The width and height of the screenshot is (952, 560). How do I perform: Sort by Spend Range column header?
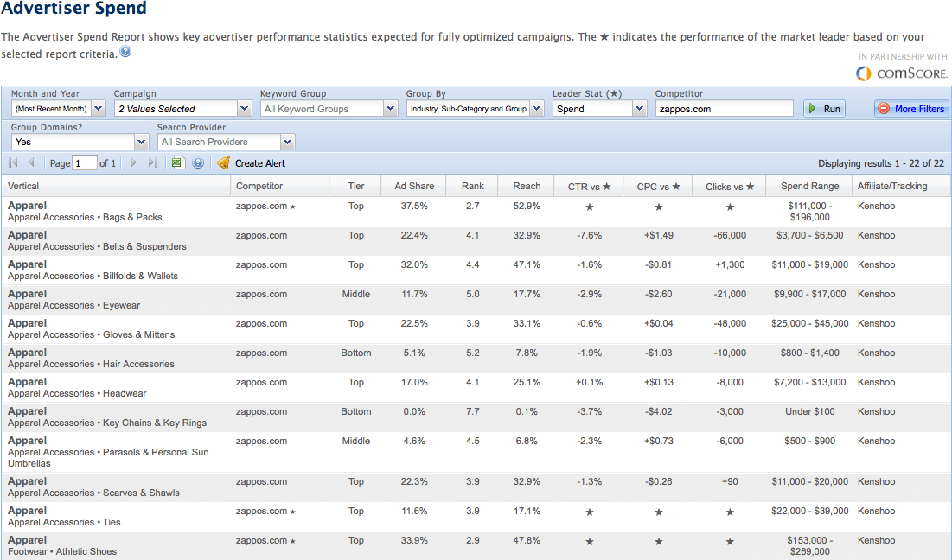[x=809, y=187]
